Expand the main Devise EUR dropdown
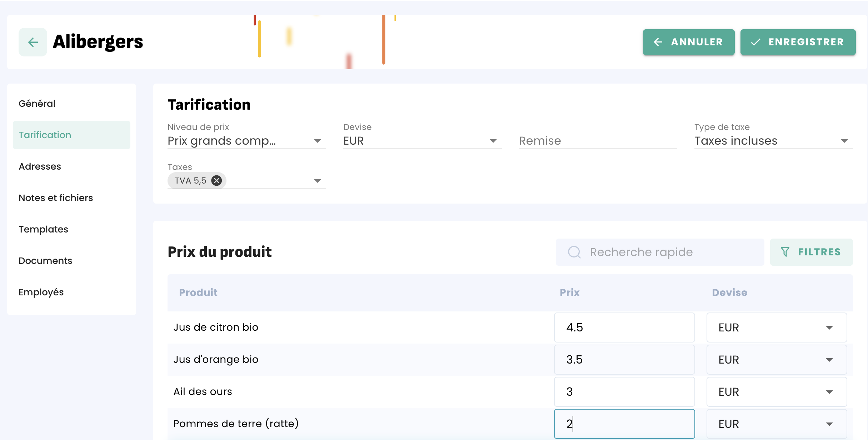The image size is (868, 440). click(x=493, y=141)
